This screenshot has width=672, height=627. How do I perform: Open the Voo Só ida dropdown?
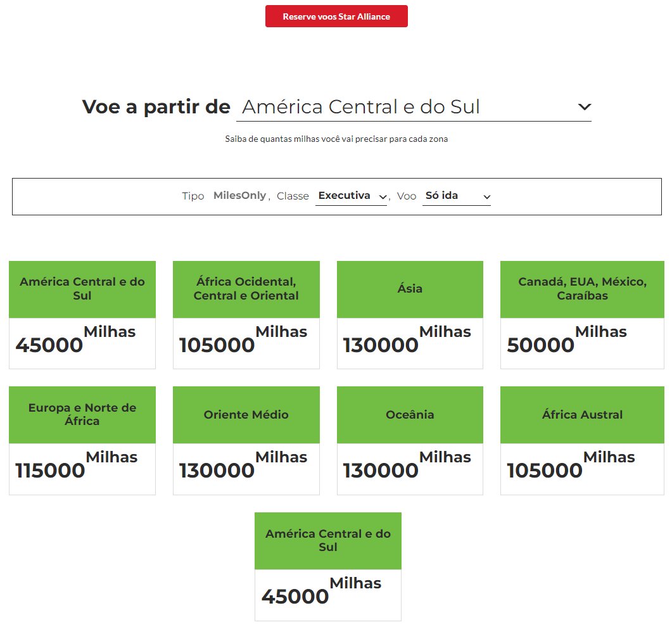[x=457, y=196]
